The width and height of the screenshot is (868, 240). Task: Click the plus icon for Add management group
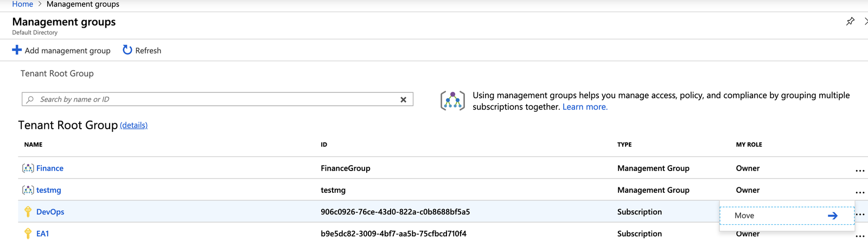coord(17,50)
